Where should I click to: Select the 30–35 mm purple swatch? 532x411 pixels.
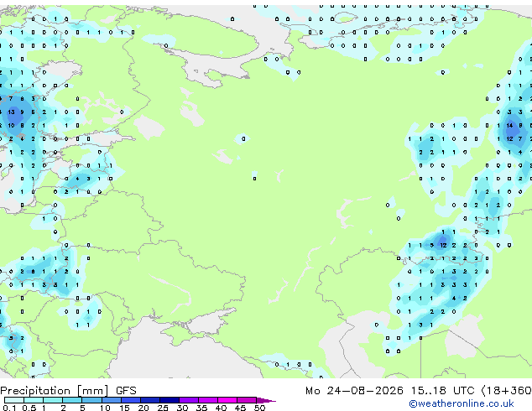click(189, 400)
